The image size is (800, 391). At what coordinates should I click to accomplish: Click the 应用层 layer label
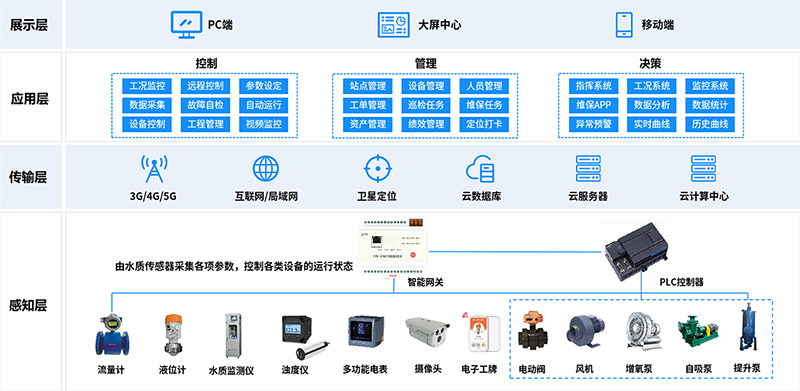29,99
